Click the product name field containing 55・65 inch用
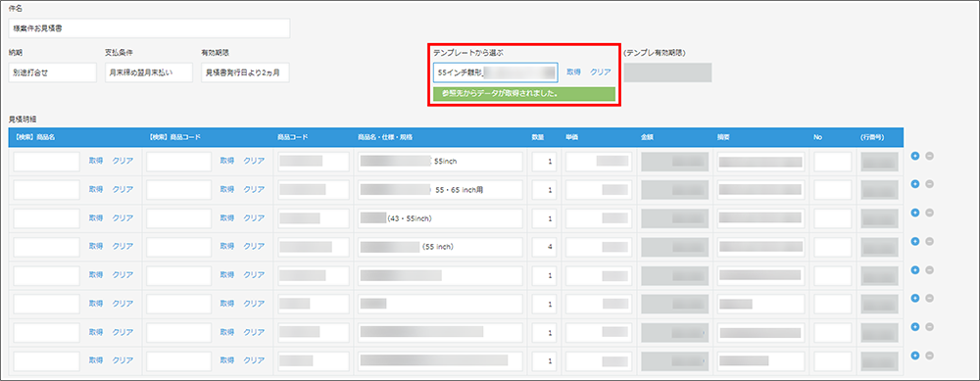 click(441, 189)
